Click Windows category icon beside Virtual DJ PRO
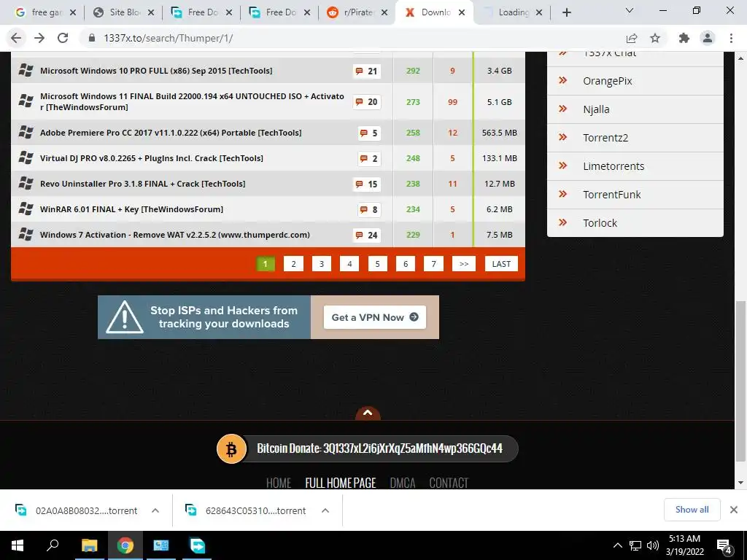The width and height of the screenshot is (747, 560). (26, 157)
